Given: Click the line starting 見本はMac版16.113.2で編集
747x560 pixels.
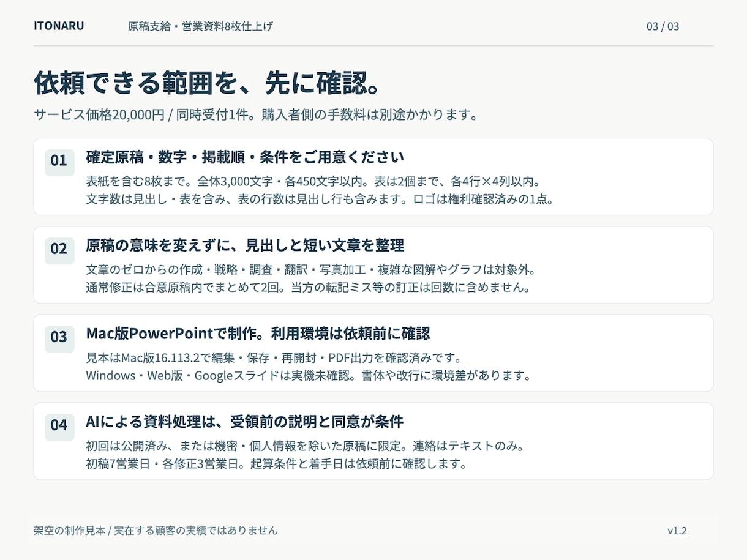Looking at the screenshot, I should tap(274, 358).
